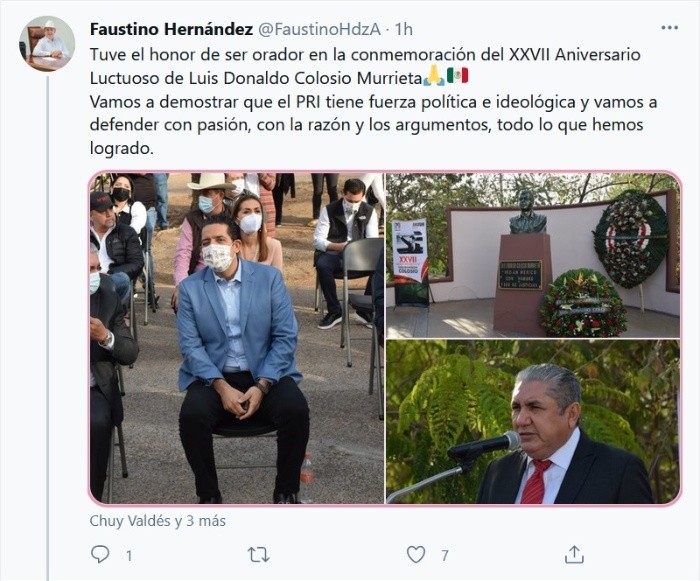The width and height of the screenshot is (700, 581).
Task: Click the thread connector line below avatar
Action: click(47, 328)
